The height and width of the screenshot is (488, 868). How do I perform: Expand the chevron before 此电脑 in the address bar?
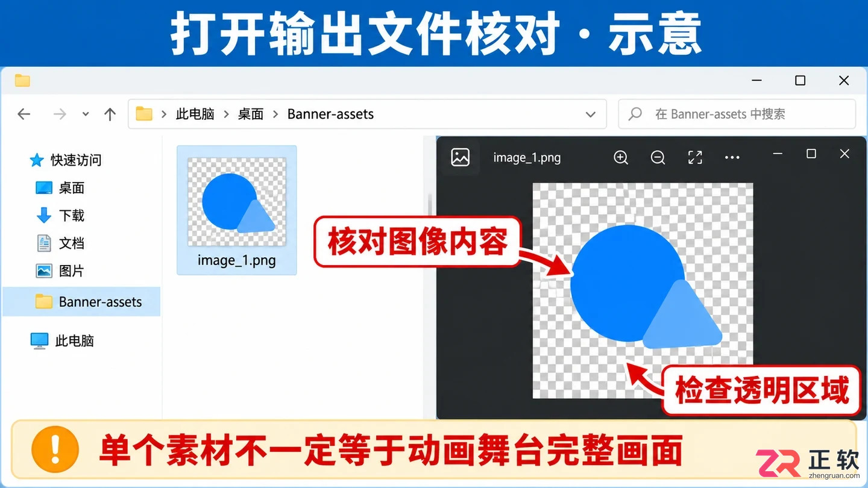pos(163,114)
